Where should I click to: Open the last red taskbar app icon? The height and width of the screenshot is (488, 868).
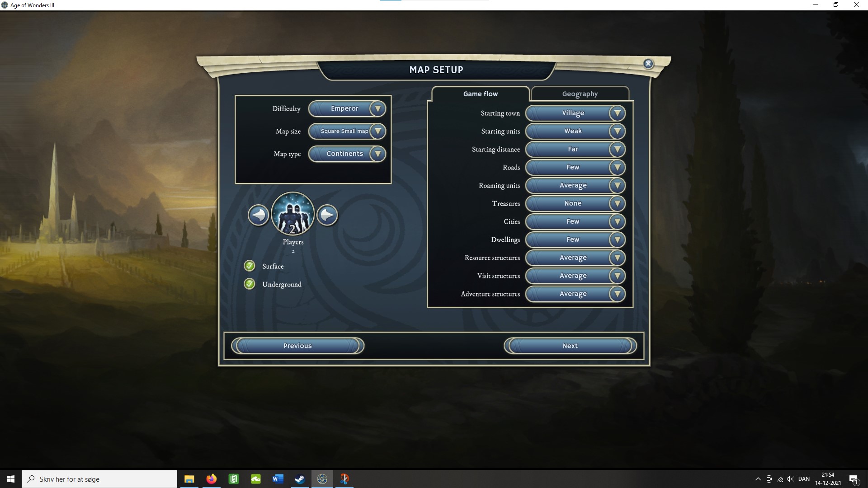tap(344, 479)
